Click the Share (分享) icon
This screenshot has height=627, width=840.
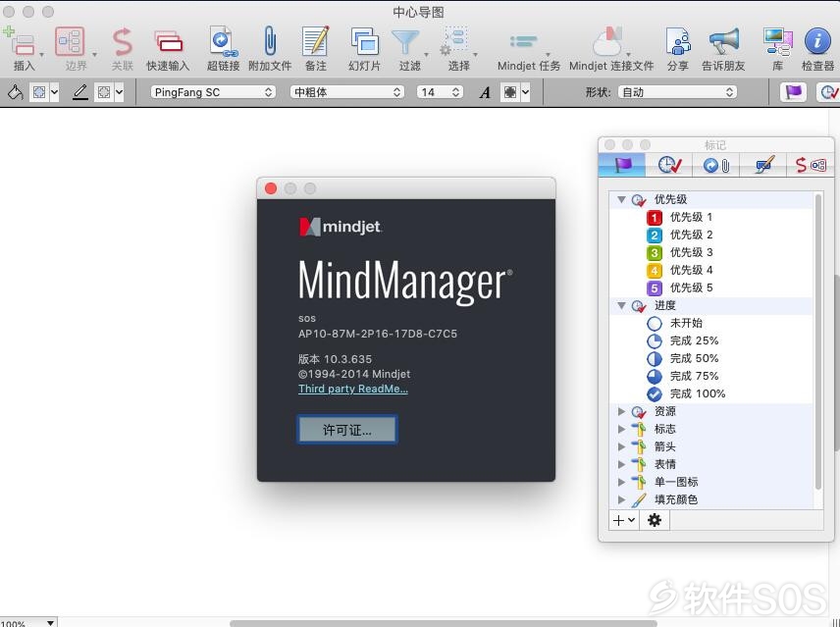pyautogui.click(x=678, y=42)
